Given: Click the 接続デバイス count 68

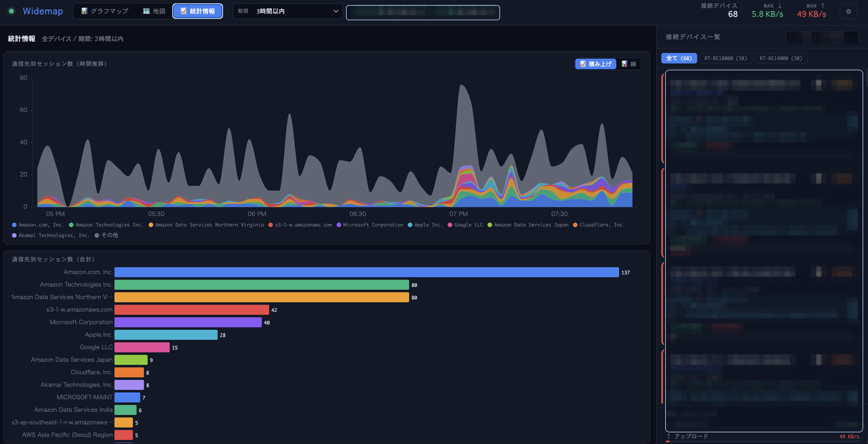Looking at the screenshot, I should (732, 14).
